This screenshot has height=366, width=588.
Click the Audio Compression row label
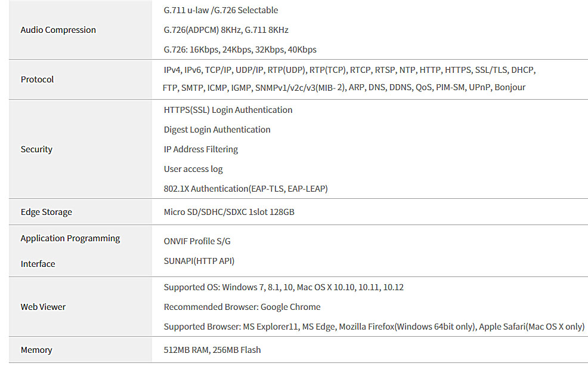(x=58, y=30)
